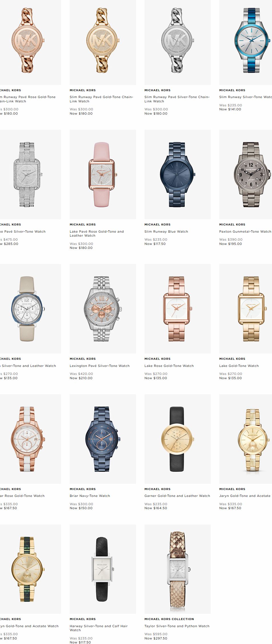Open Lake Pavé Rose Gold-Tone and Leather link

[97, 233]
